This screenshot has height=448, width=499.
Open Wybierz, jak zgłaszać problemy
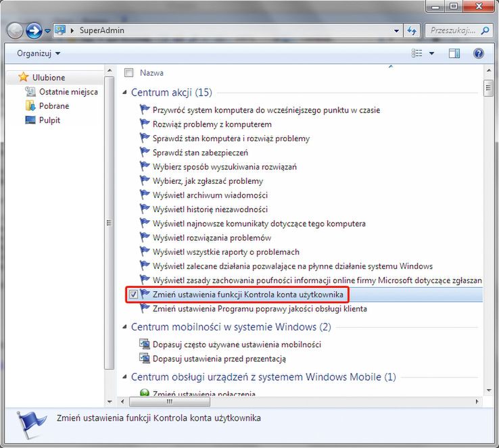pyautogui.click(x=208, y=181)
